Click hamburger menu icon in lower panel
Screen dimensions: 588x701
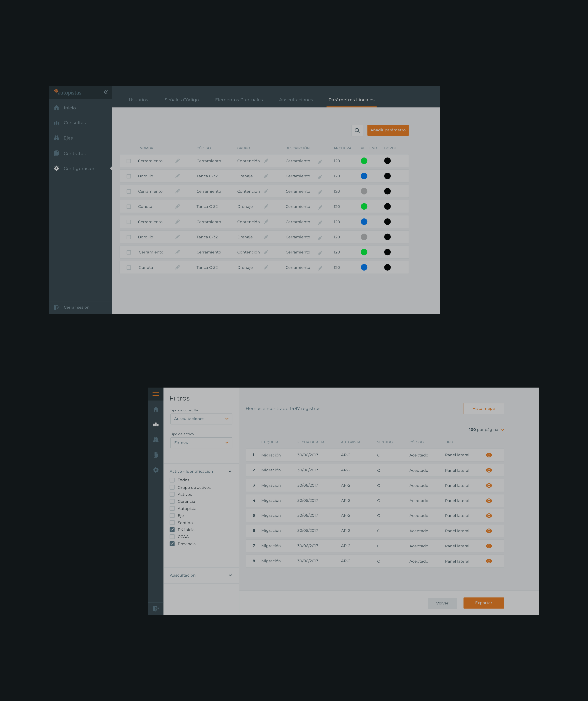(156, 394)
